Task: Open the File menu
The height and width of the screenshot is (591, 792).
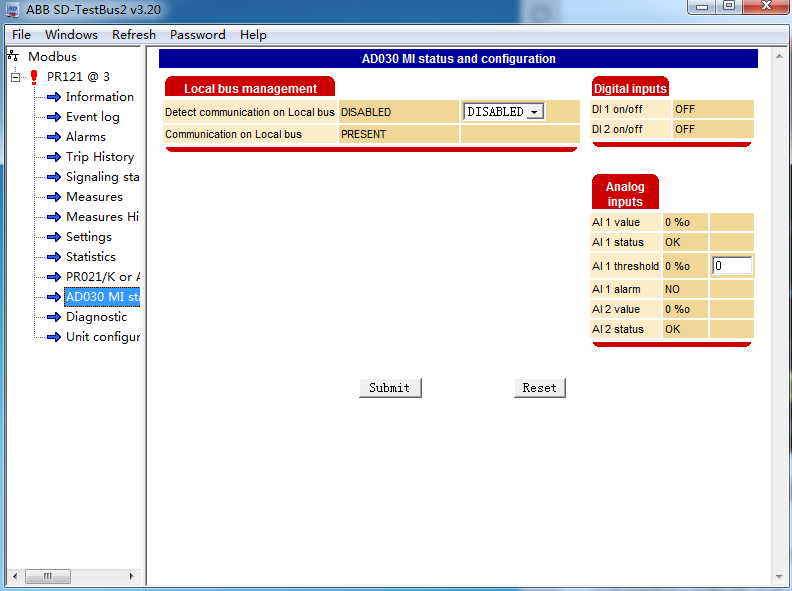Action: (21, 34)
